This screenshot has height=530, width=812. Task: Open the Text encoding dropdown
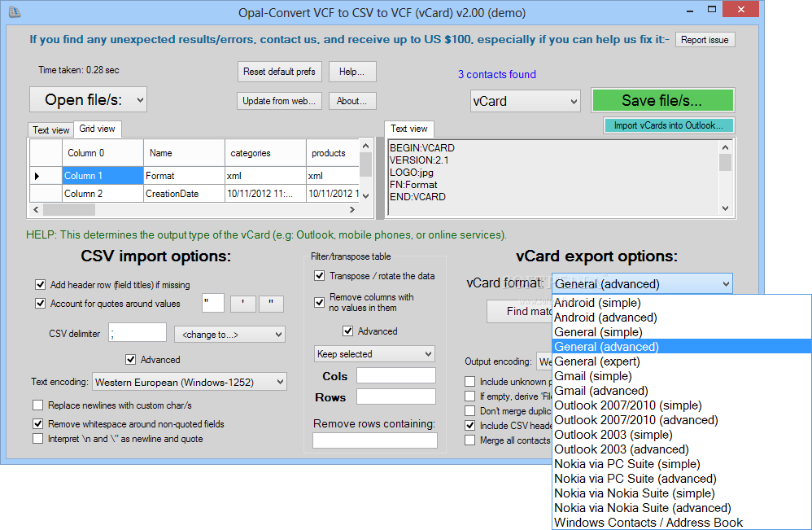(x=190, y=383)
